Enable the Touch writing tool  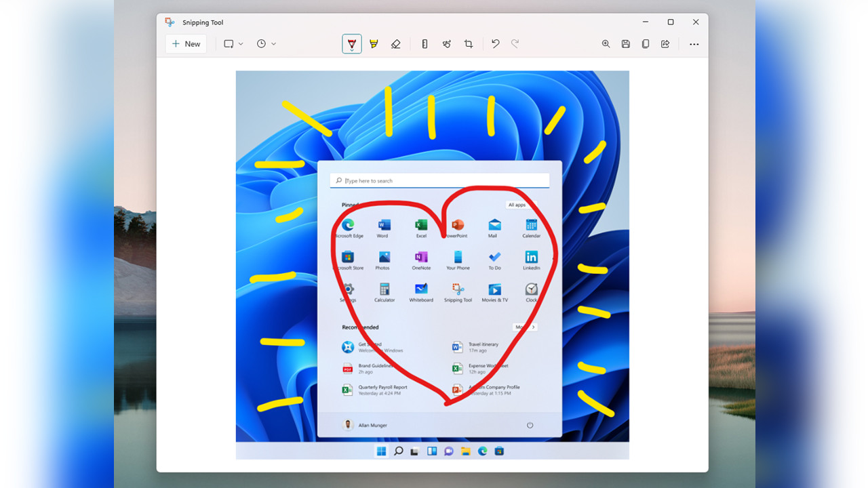tap(446, 43)
